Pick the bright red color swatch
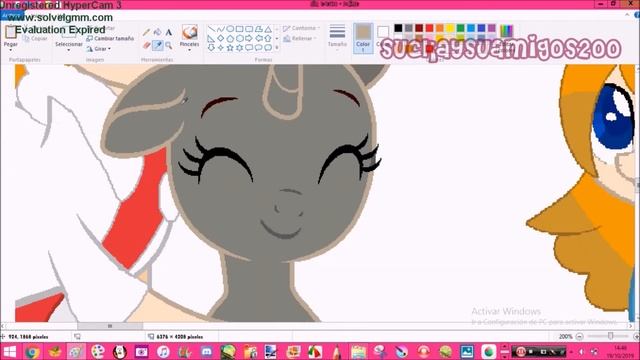 [x=429, y=28]
